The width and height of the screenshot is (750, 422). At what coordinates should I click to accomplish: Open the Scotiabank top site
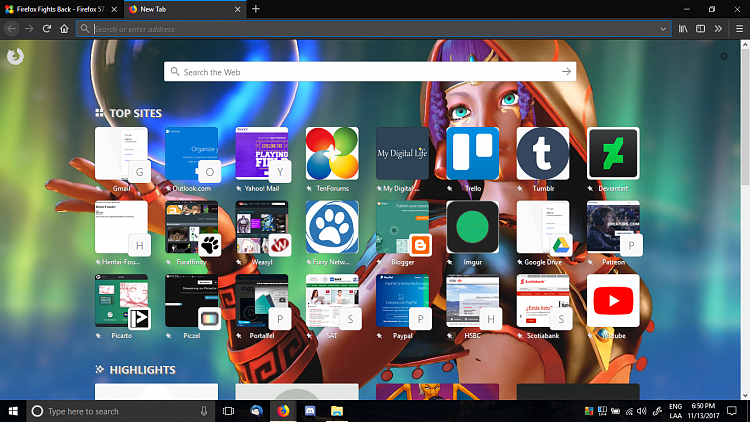[543, 301]
